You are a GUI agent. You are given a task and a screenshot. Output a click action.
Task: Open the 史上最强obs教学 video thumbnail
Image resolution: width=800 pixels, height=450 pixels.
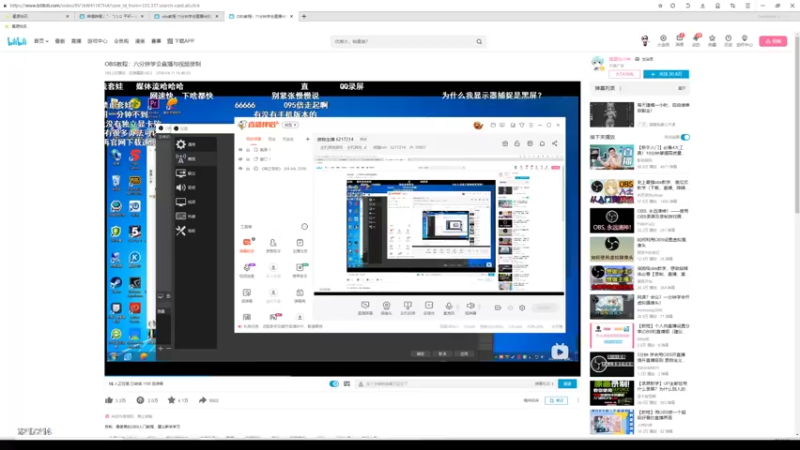(612, 191)
